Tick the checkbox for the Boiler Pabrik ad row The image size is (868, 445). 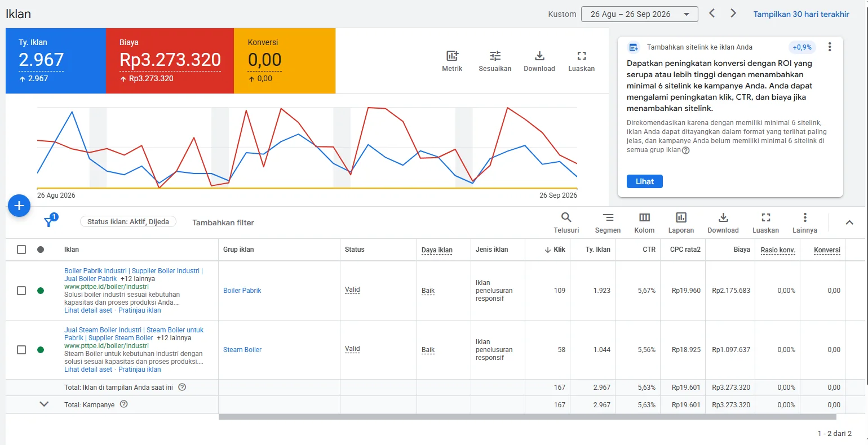click(21, 291)
